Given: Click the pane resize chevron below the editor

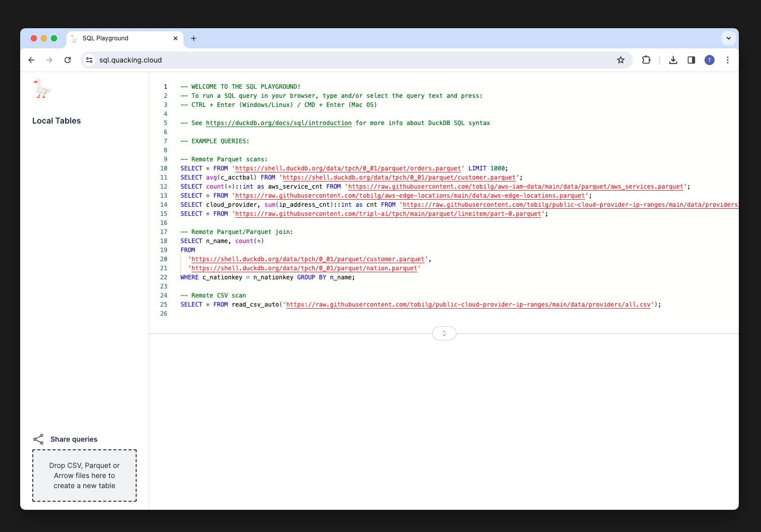Looking at the screenshot, I should (444, 333).
